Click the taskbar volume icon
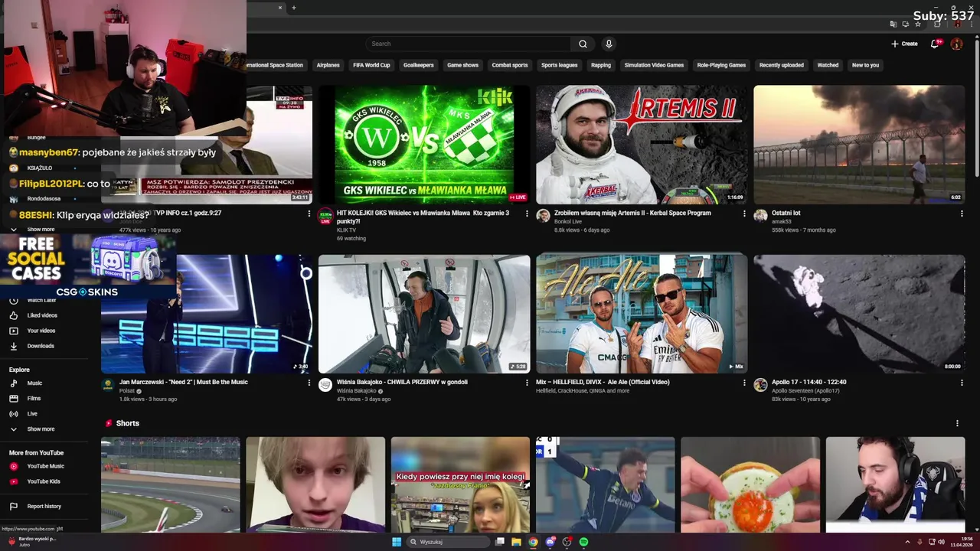This screenshot has height=551, width=980. click(x=941, y=542)
